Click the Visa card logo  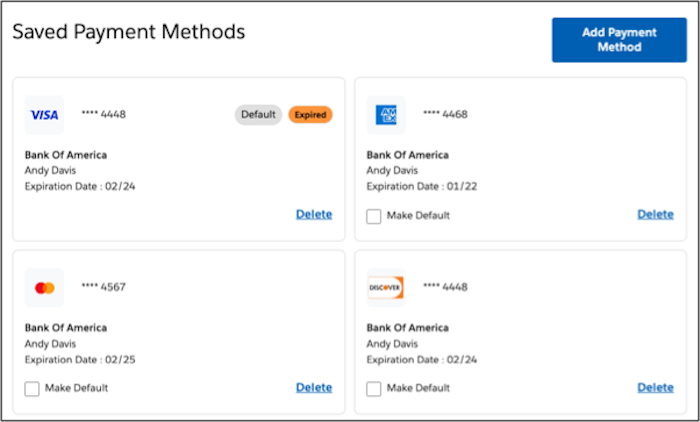(44, 115)
